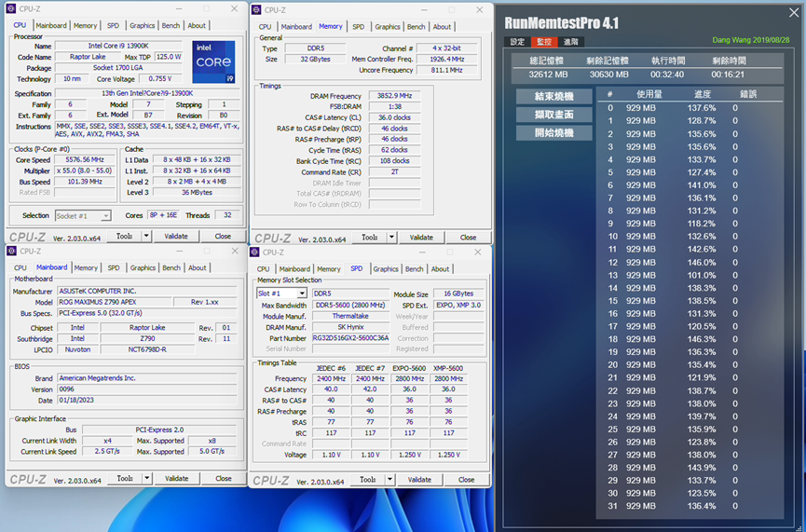Click the 擷取畫面 button in RunMemtestPro

(x=553, y=114)
